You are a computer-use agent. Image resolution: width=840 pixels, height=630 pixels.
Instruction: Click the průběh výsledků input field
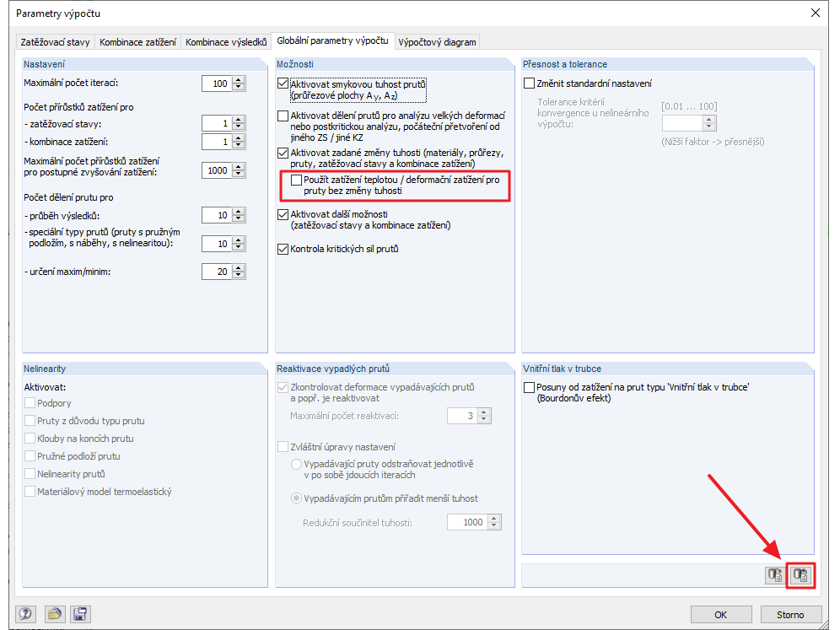pos(218,215)
